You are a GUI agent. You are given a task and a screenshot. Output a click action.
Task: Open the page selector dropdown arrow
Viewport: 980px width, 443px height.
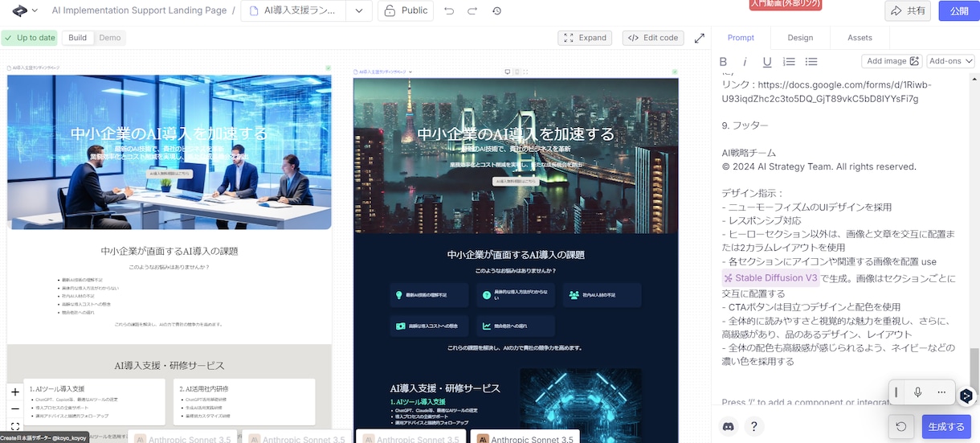tap(358, 11)
